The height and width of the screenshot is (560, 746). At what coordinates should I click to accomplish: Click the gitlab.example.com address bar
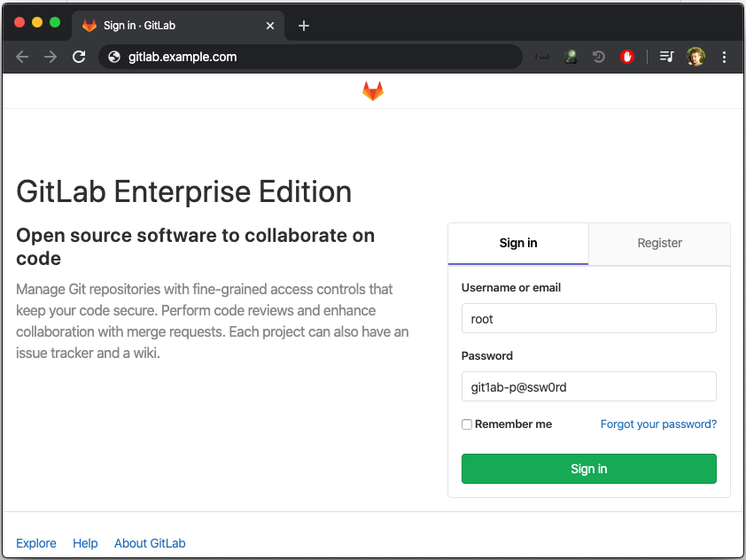(310, 57)
